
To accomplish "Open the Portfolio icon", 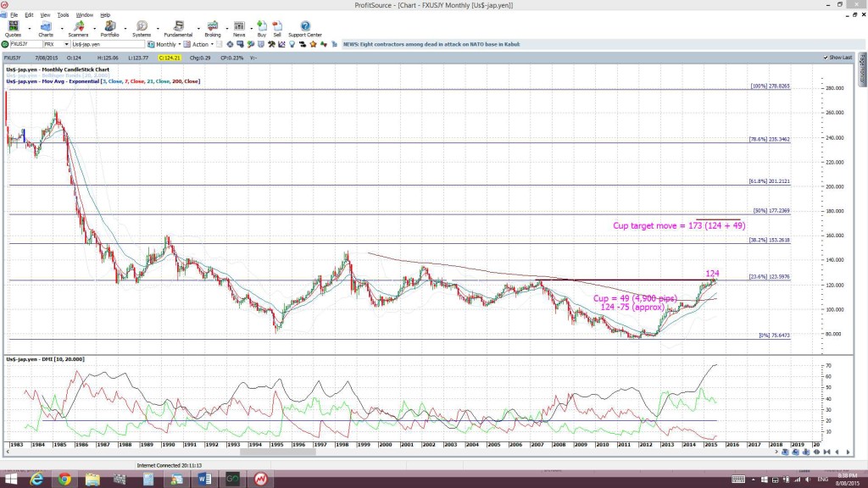I will click(x=109, y=29).
